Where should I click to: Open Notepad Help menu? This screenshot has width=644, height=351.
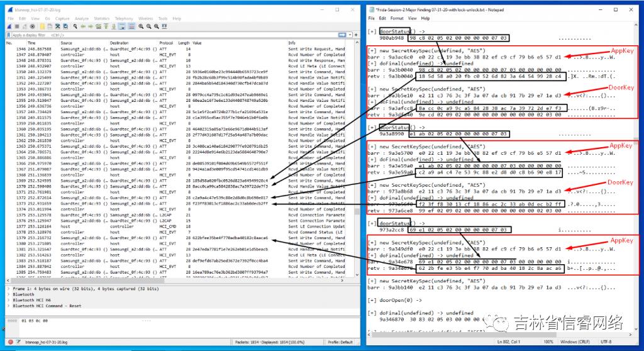426,18
